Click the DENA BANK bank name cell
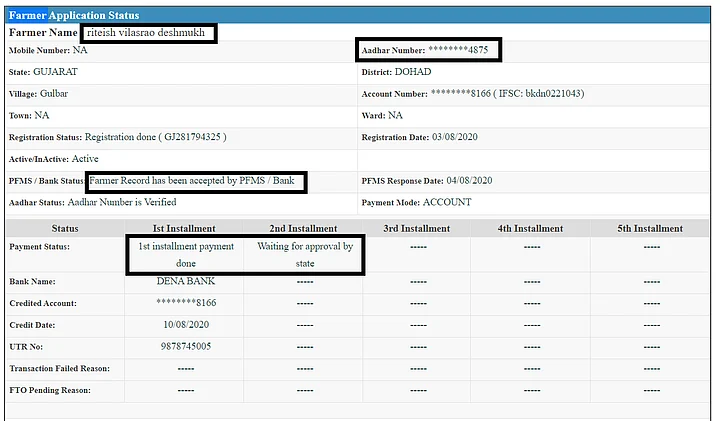720x421 pixels. click(x=186, y=281)
